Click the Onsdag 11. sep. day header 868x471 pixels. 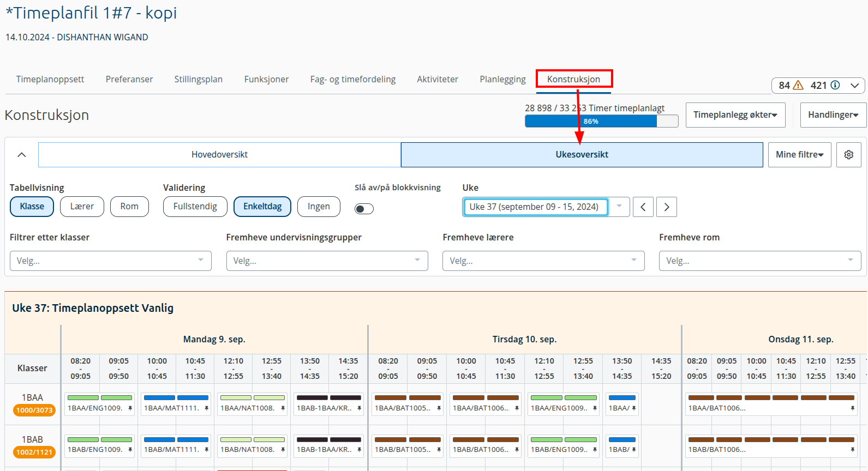[x=801, y=340]
